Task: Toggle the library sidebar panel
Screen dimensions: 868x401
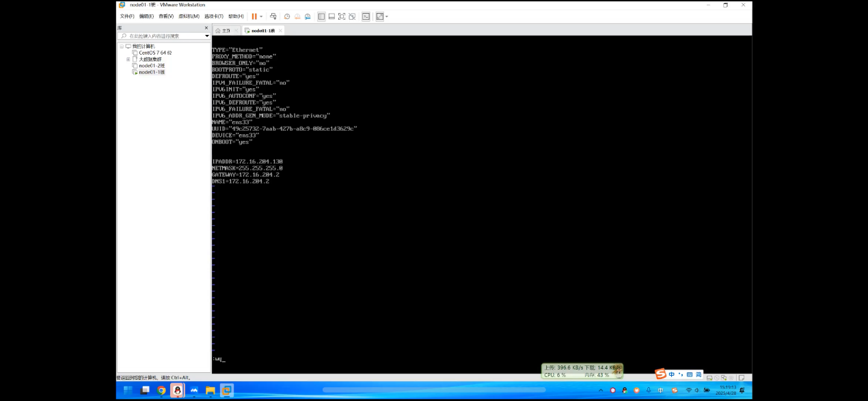Action: click(321, 16)
